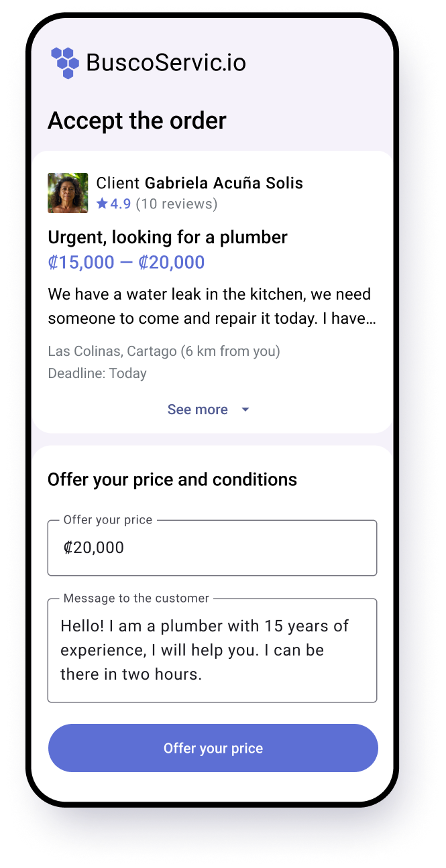Click the Offer your price and conditions heading
This screenshot has height=868, width=446.
pyautogui.click(x=172, y=480)
